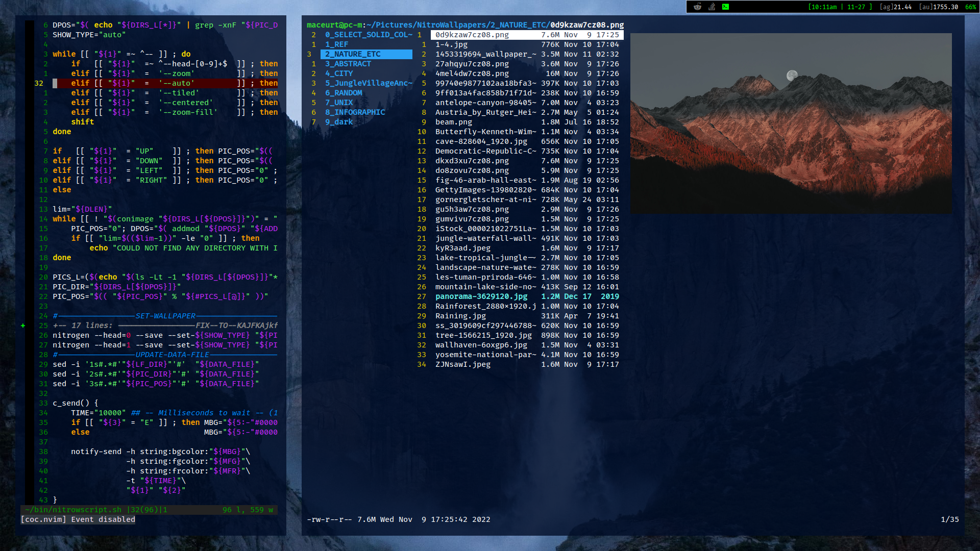
Task: Select the 1_REF directory
Action: pos(336,44)
